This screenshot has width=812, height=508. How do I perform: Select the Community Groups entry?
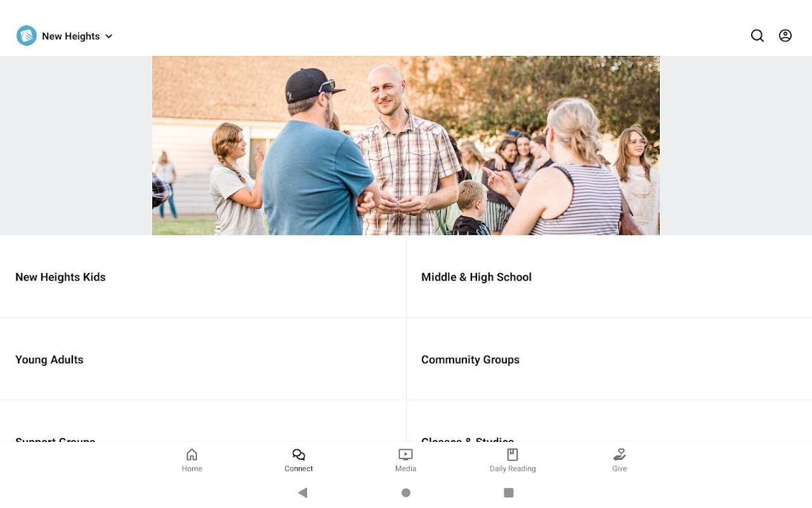[x=609, y=359]
